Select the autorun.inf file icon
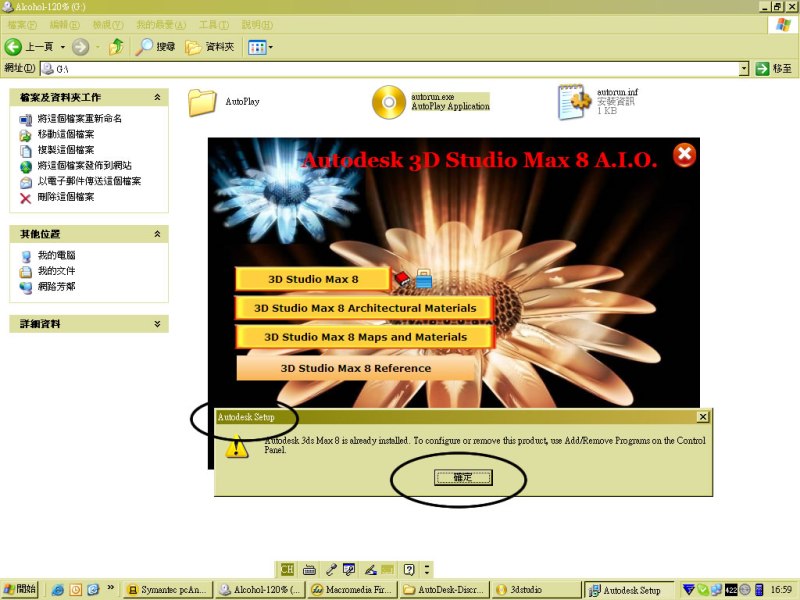The height and width of the screenshot is (600, 800). point(574,102)
